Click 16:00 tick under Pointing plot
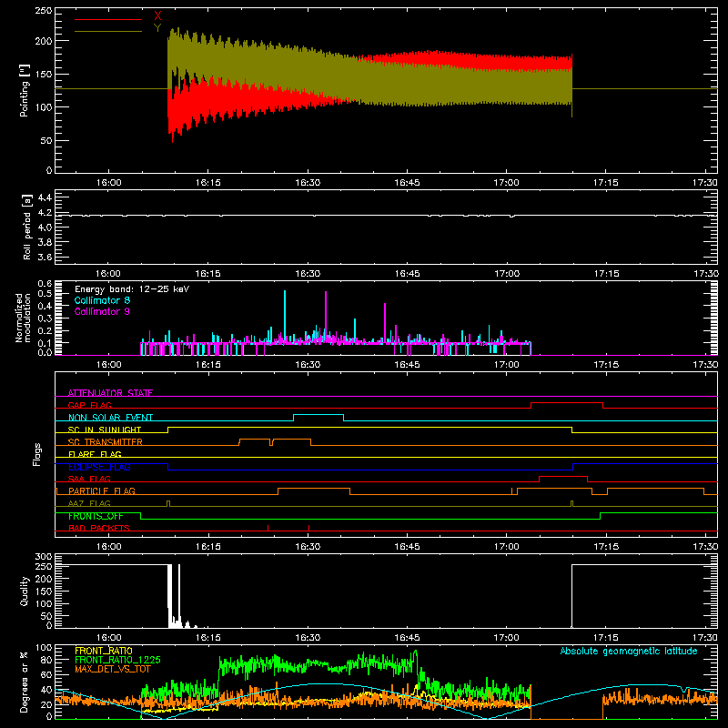 tap(108, 183)
